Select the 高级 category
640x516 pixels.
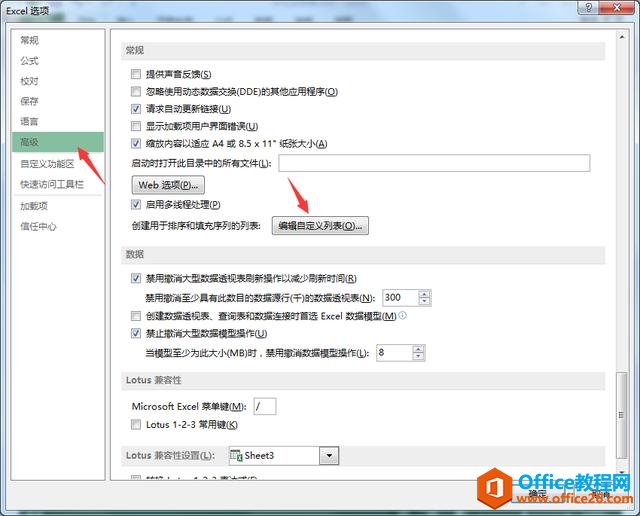point(58,142)
